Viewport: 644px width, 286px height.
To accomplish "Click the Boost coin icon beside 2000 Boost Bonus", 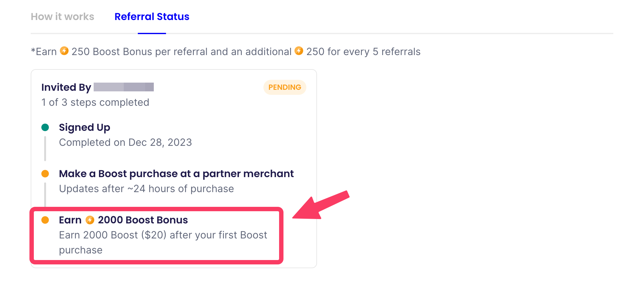I will coord(90,220).
